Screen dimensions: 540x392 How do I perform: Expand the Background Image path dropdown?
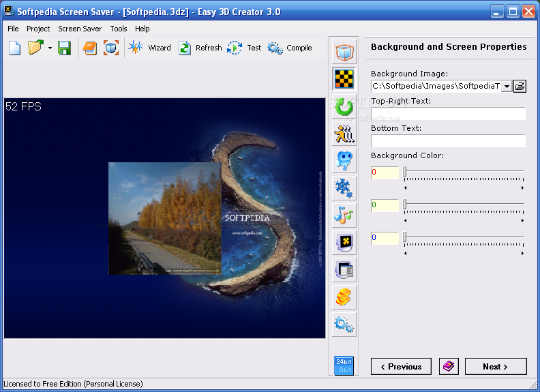[507, 86]
